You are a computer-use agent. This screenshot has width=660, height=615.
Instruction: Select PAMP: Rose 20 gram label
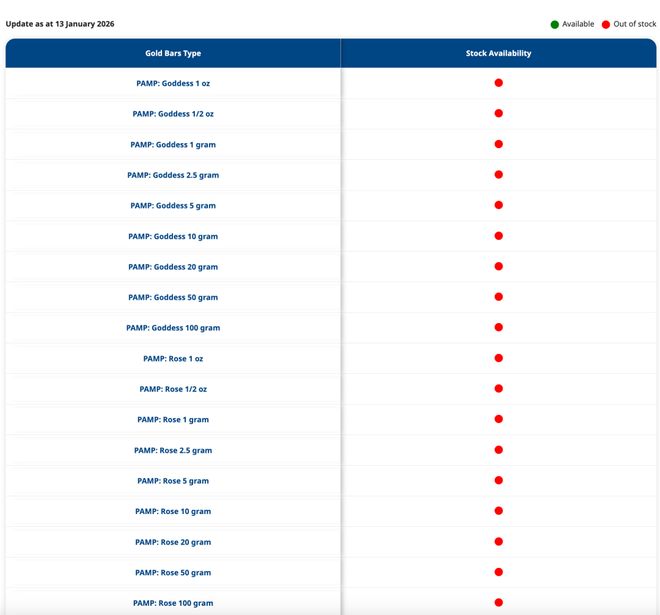coord(173,542)
